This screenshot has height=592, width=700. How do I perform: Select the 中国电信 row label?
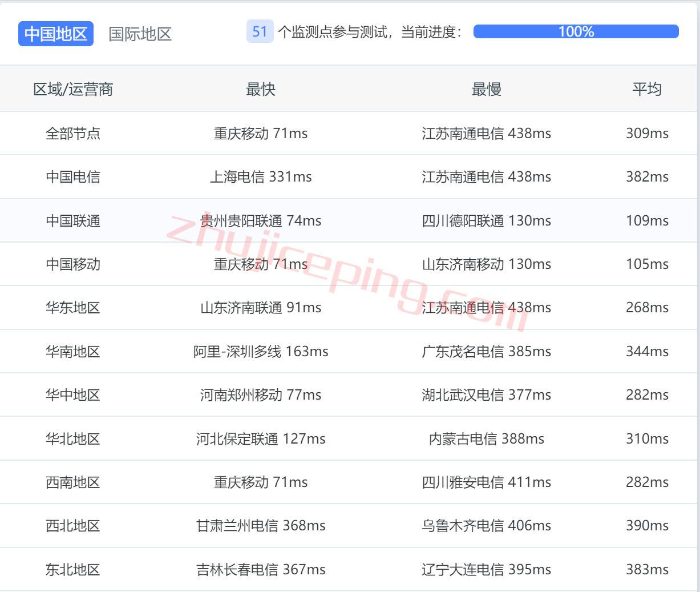point(73,177)
